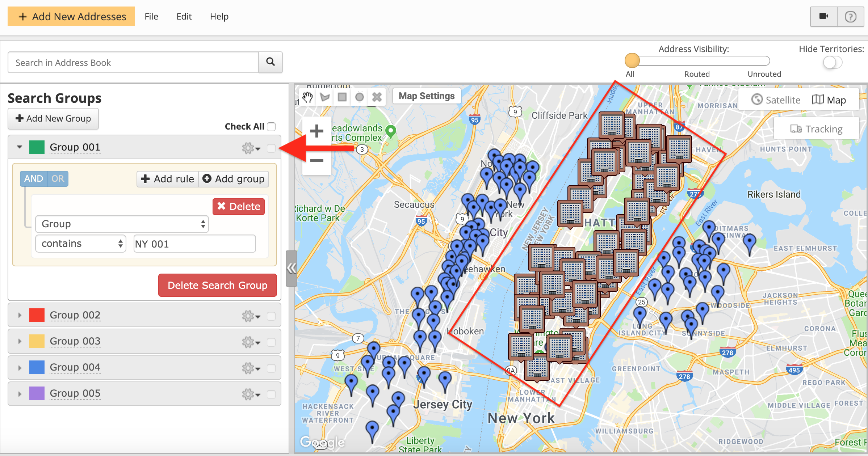
Task: Open Group 003 gear settings dropdown
Action: [251, 342]
